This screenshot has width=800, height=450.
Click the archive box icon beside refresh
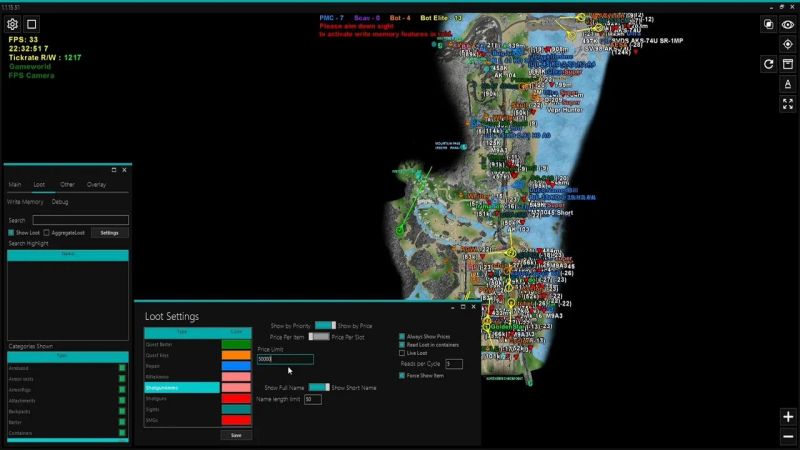(788, 64)
